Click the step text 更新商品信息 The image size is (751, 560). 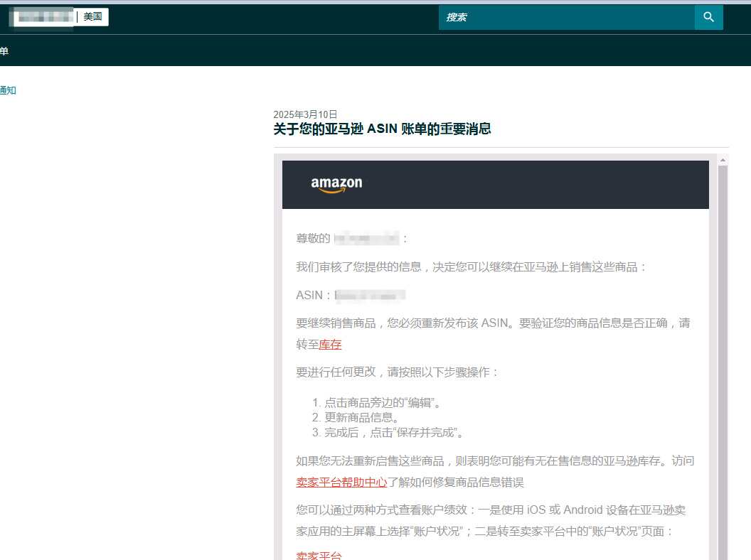point(361,417)
